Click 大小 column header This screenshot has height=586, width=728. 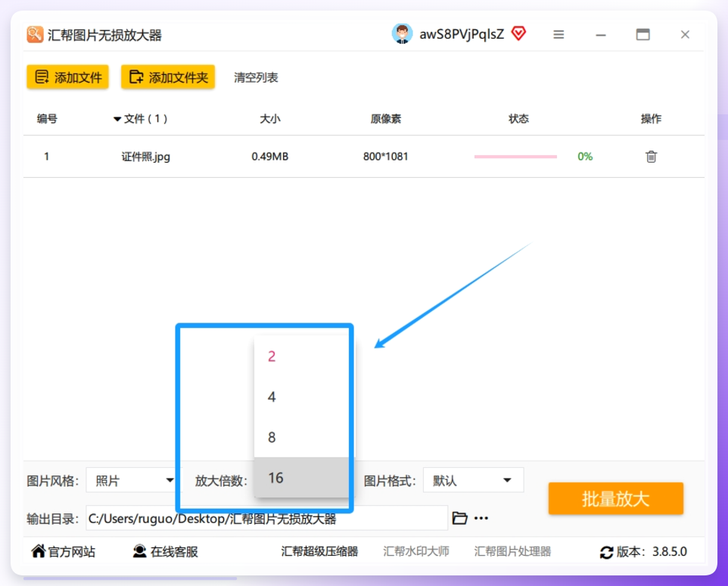click(269, 119)
